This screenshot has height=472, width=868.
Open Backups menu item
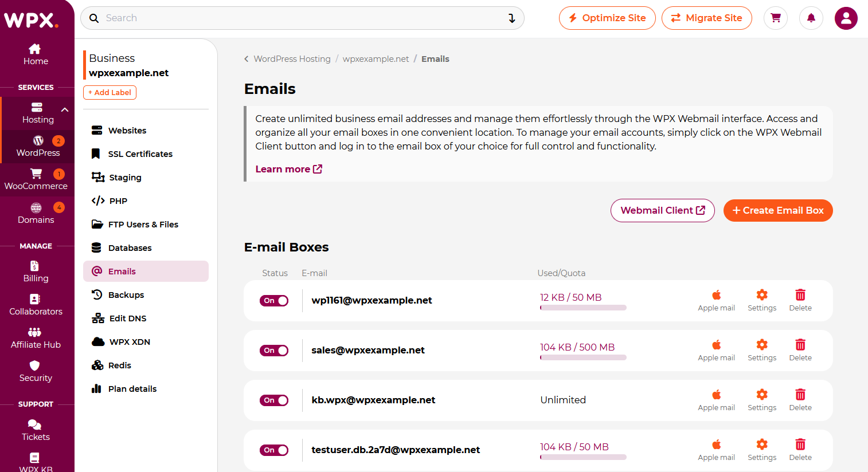pos(146,295)
